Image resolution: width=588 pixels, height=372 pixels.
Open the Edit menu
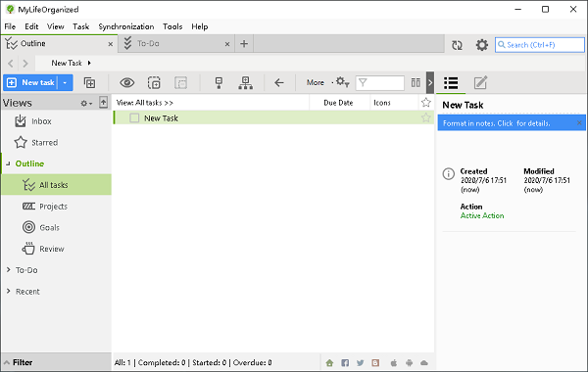pyautogui.click(x=31, y=26)
